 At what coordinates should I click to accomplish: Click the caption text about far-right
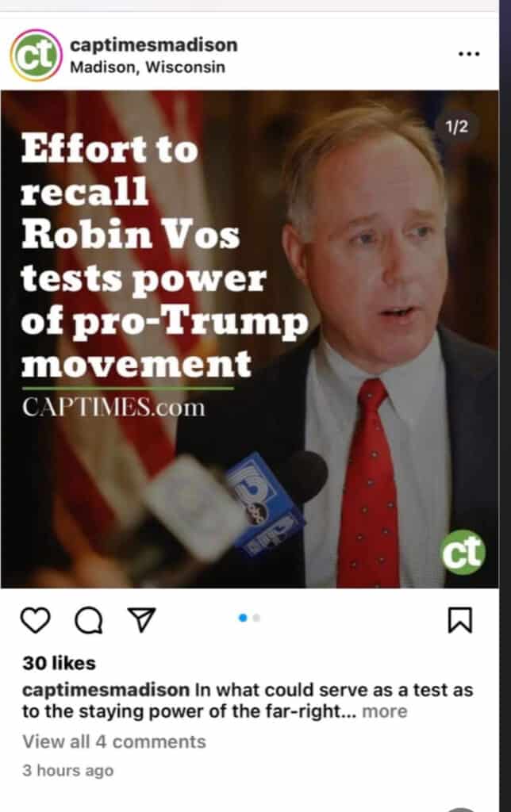[x=248, y=700]
